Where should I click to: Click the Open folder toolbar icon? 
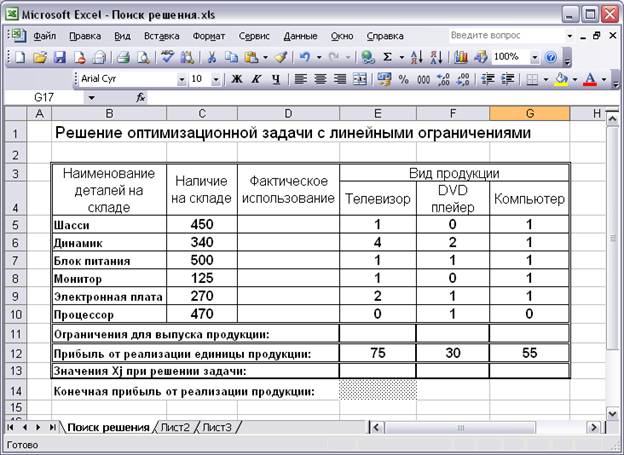point(40,57)
